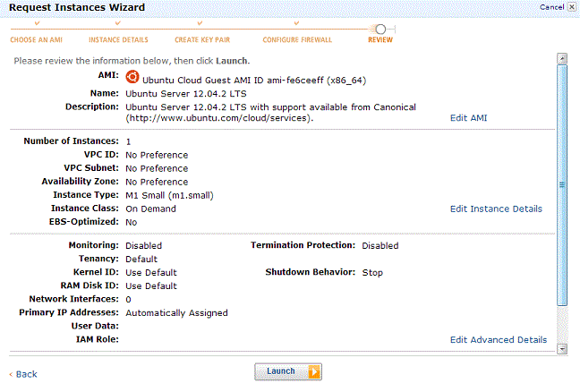Viewport: 580px width, 392px height.
Task: Click the Monitoring Disabled value
Action: [x=143, y=246]
